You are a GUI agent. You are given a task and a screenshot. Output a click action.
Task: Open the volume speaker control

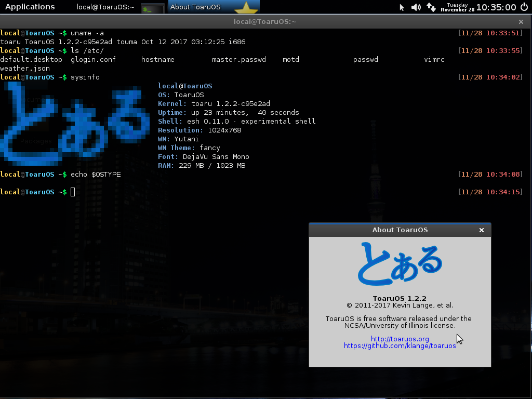point(416,7)
